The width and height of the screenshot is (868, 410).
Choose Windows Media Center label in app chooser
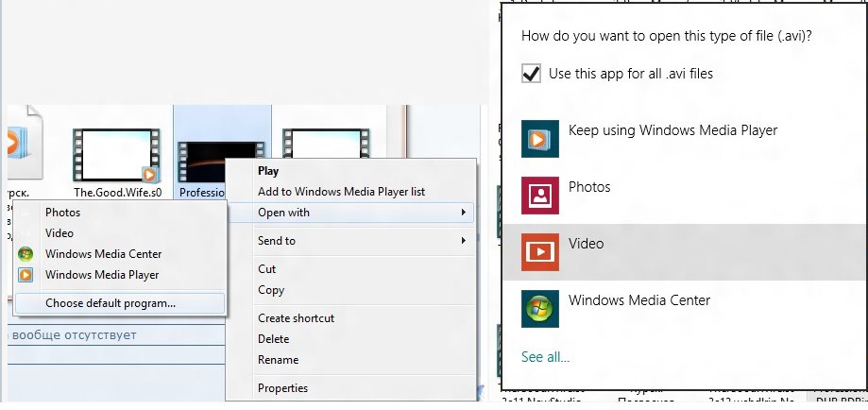[x=638, y=300]
